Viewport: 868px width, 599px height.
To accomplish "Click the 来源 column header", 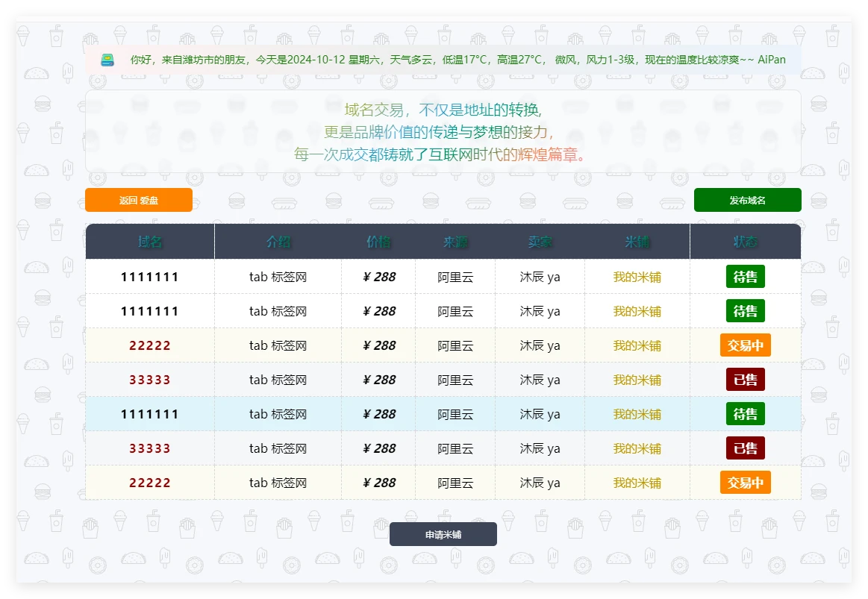I will point(455,242).
